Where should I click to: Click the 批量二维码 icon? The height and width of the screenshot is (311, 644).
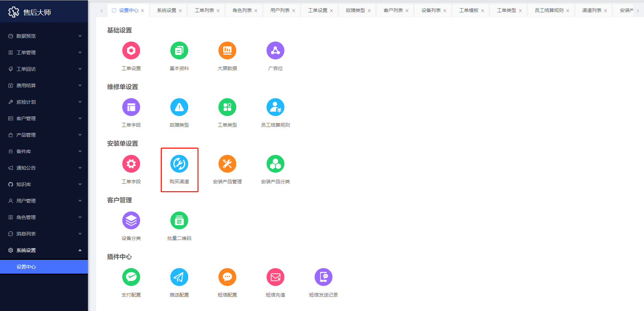[x=179, y=221]
